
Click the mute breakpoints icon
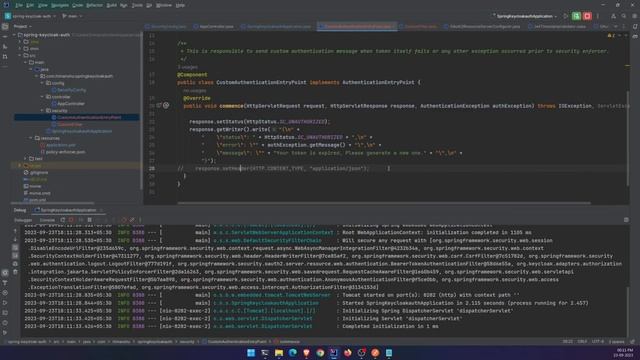pos(132,220)
